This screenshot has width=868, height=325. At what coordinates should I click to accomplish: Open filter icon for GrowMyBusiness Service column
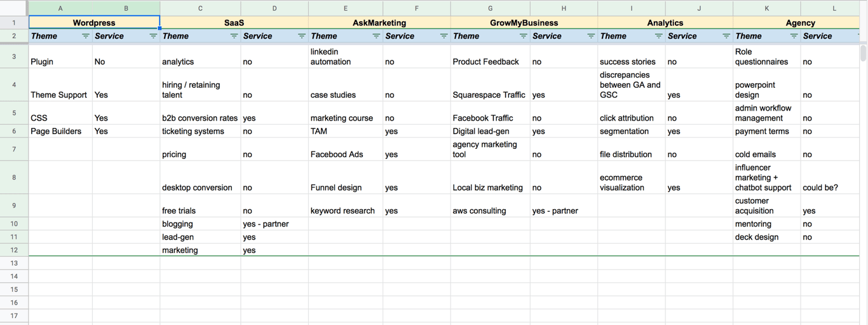(591, 36)
